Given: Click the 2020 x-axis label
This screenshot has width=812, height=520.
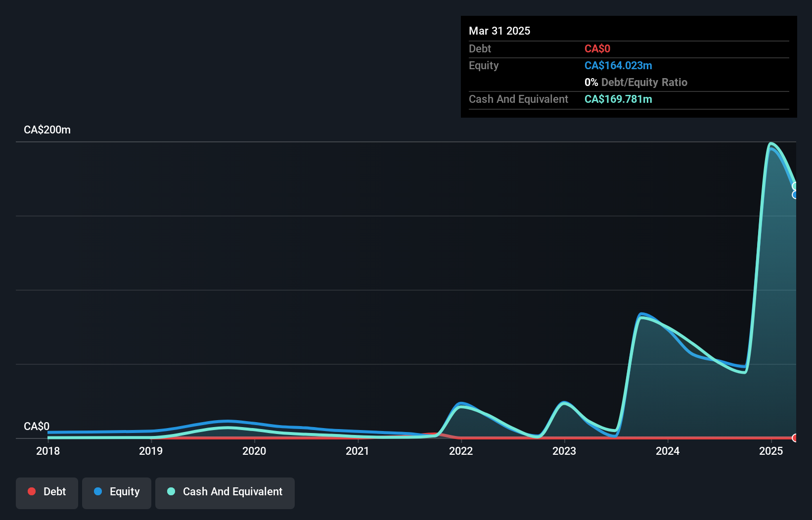Looking at the screenshot, I should click(254, 451).
